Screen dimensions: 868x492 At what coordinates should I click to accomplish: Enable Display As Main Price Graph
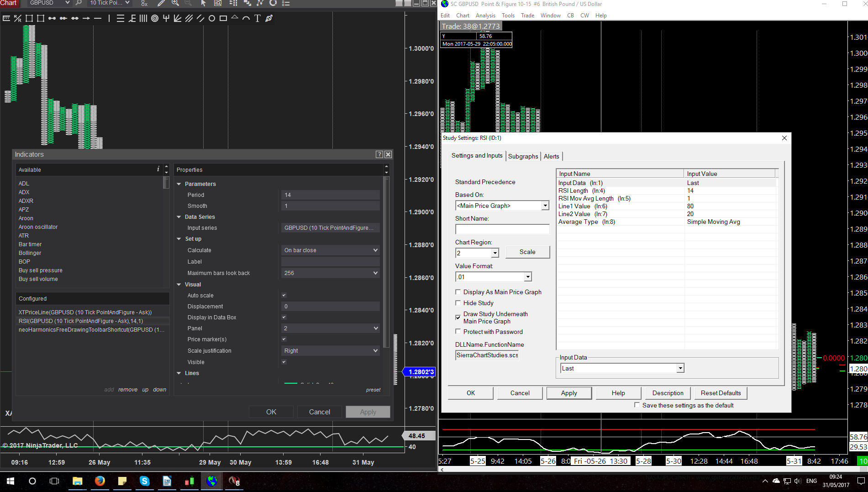pos(458,292)
